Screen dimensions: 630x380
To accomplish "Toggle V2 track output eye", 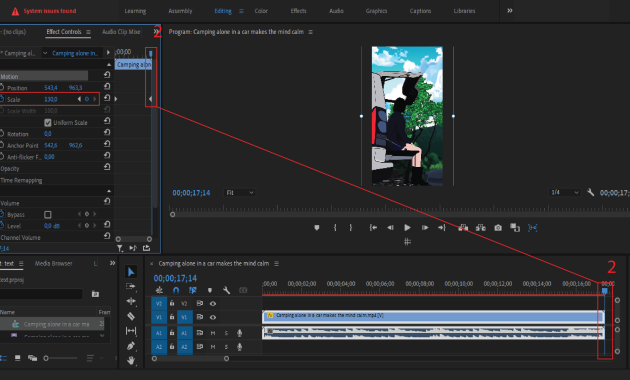I will [213, 304].
